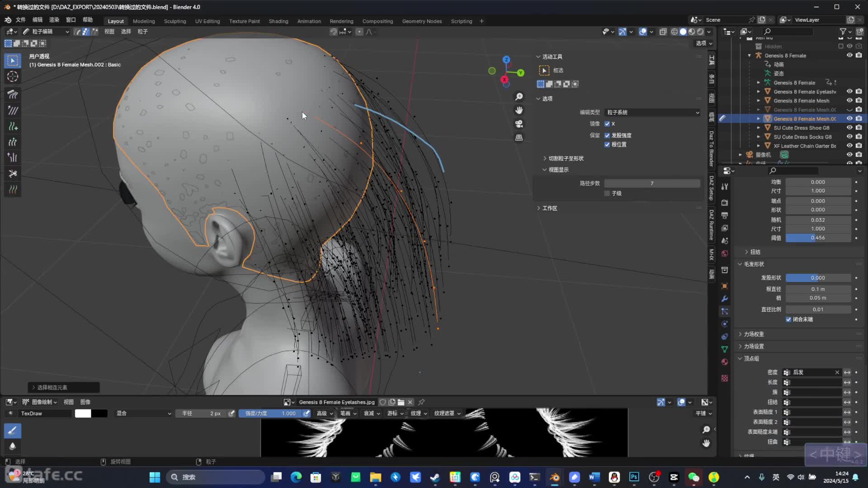Open the Render properties tab
The height and width of the screenshot is (488, 868).
[x=725, y=202]
